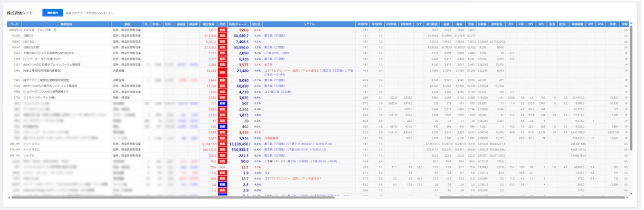Select the ticker code ^GSPC
This screenshot has height=210, width=644.
(x=16, y=42)
